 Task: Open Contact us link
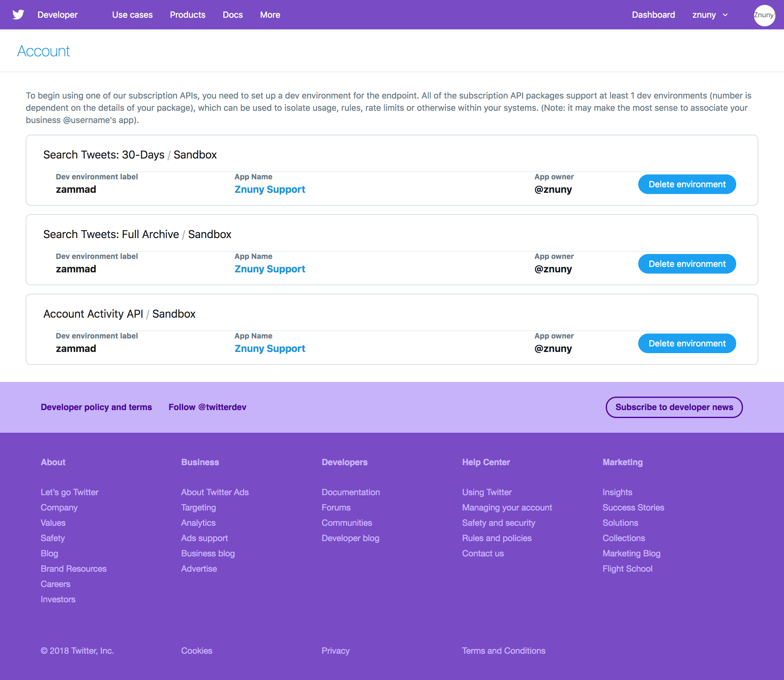(x=483, y=553)
